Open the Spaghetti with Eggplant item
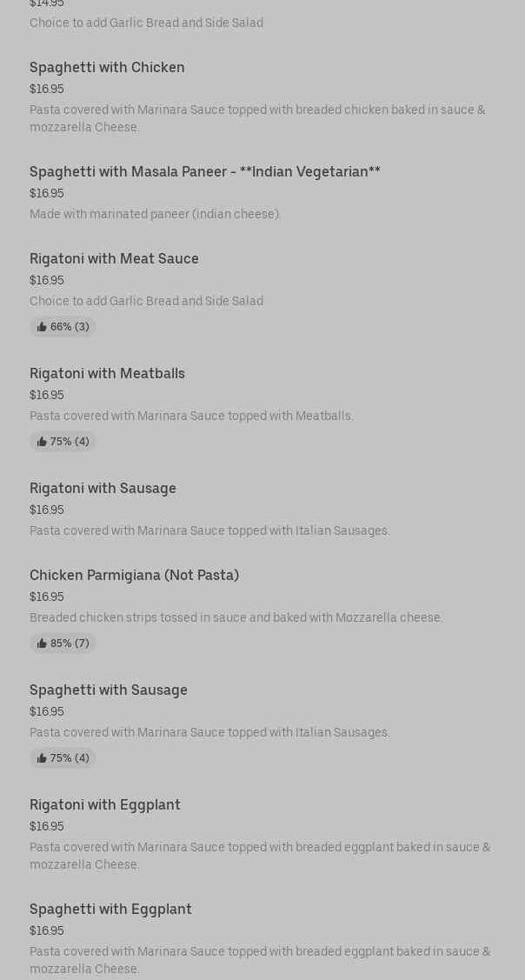 tap(110, 909)
